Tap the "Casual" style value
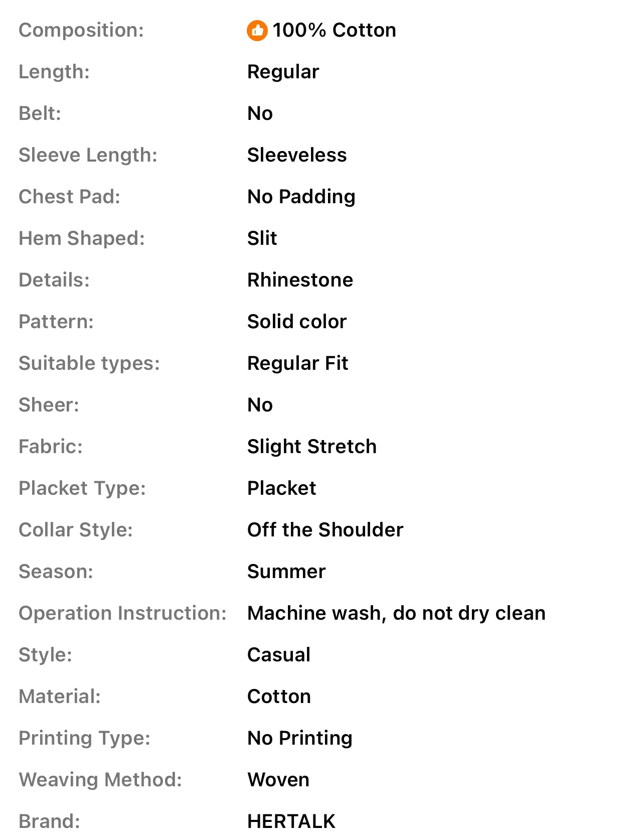This screenshot has height=840, width=644. coord(279,655)
